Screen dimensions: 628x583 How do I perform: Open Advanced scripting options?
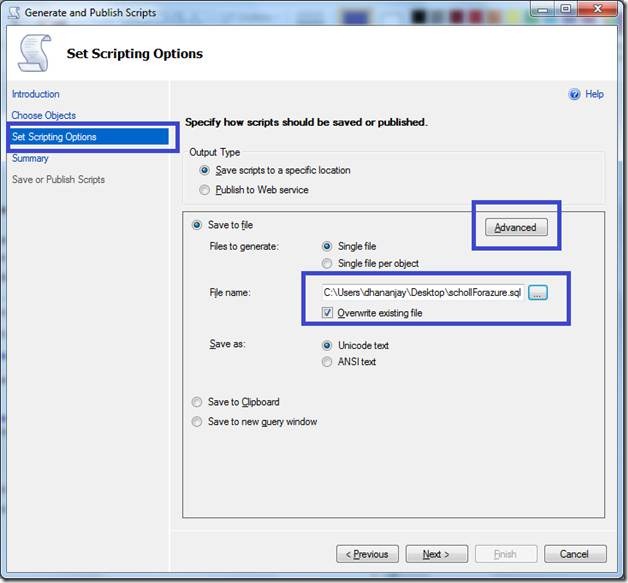[x=516, y=227]
